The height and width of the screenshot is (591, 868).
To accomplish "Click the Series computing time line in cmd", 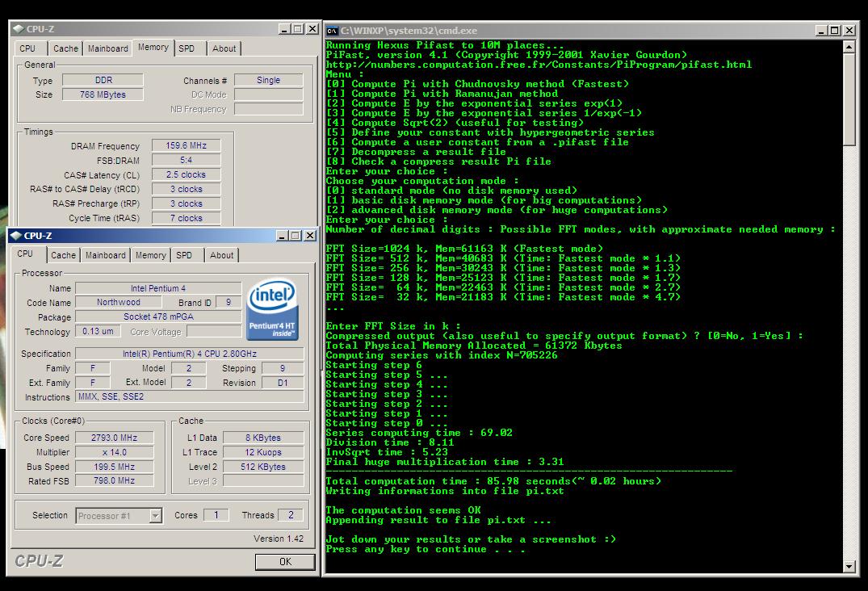I will pyautogui.click(x=419, y=433).
